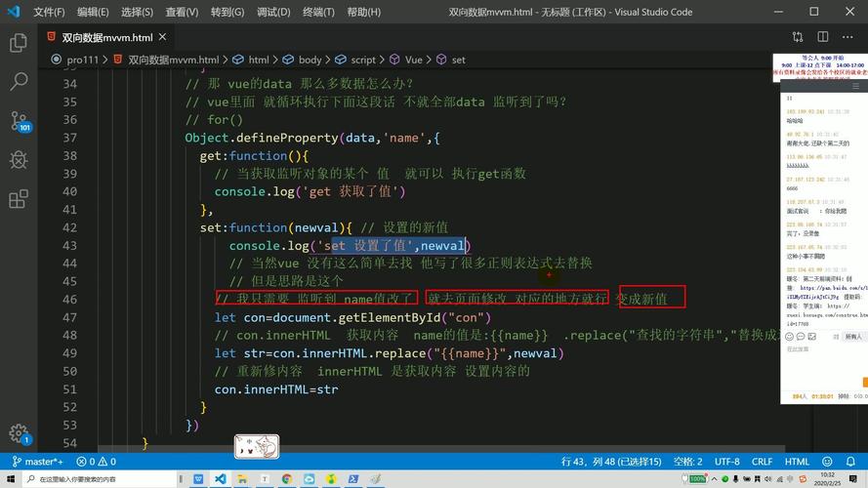Expand the Vue breadcrumb item

coord(413,60)
